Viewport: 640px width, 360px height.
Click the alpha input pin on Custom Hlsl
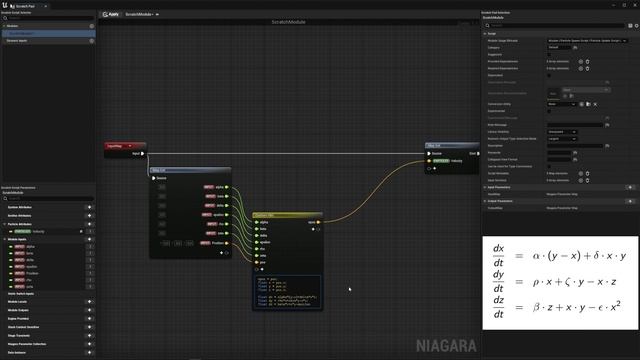[256, 222]
